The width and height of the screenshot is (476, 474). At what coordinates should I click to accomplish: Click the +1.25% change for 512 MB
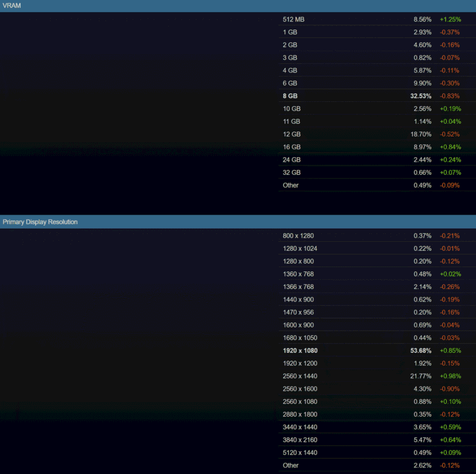450,19
